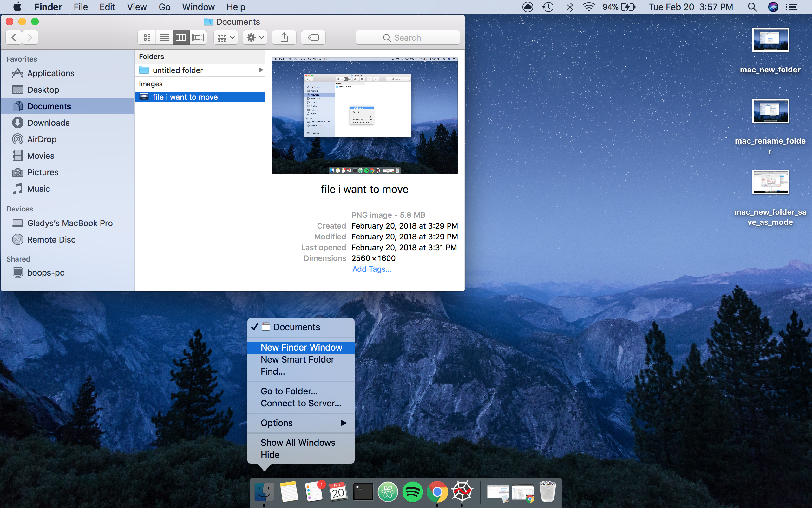Go back with the back arrow
The image size is (812, 508).
point(14,38)
